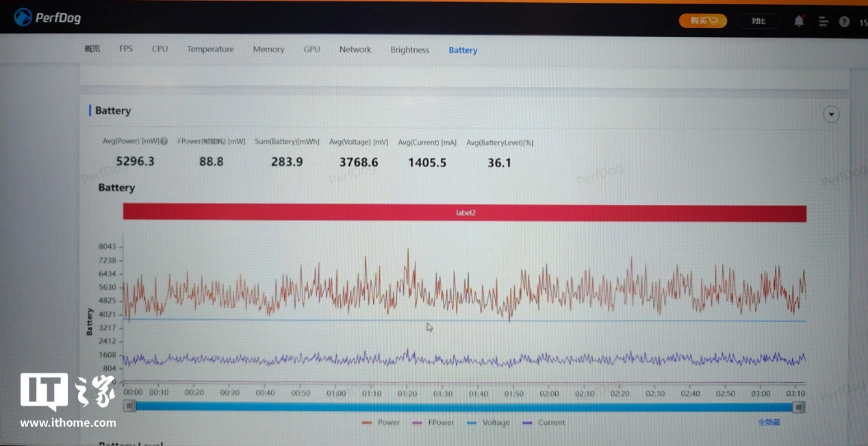Click the right handle of timeline range slider
868x446 pixels.
[x=798, y=407]
